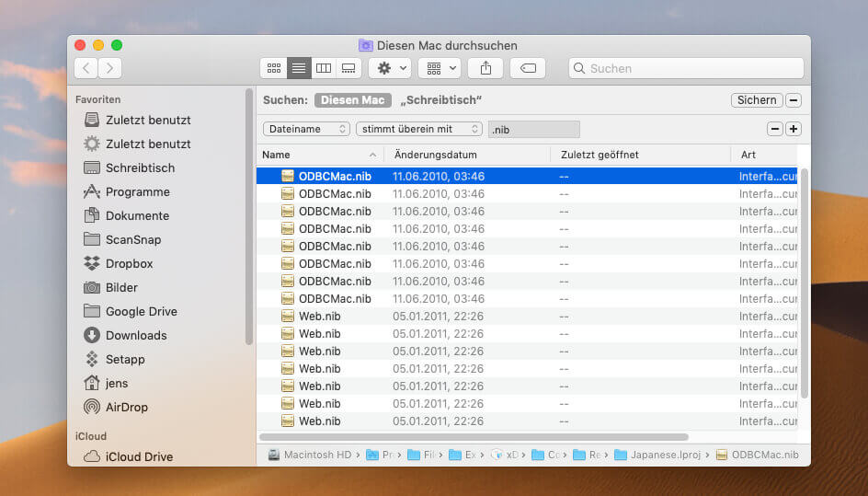This screenshot has width=868, height=496.
Task: Open the Dateiname criterion dropdown
Action: (306, 129)
